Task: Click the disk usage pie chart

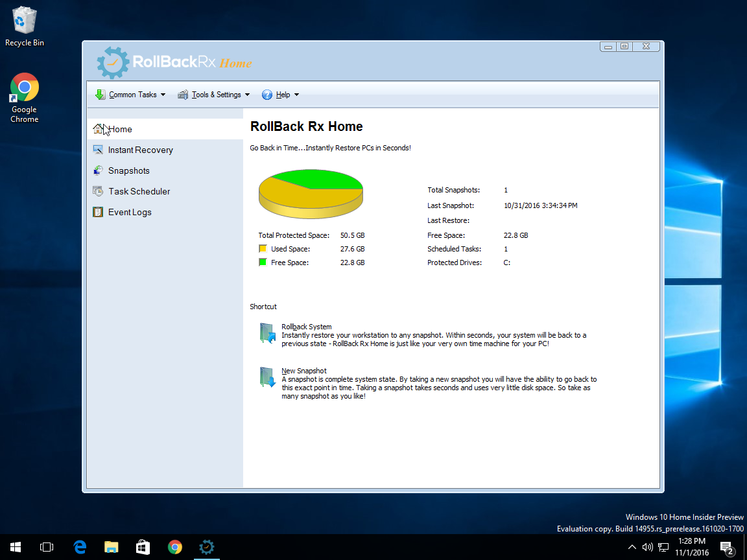Action: click(x=311, y=194)
